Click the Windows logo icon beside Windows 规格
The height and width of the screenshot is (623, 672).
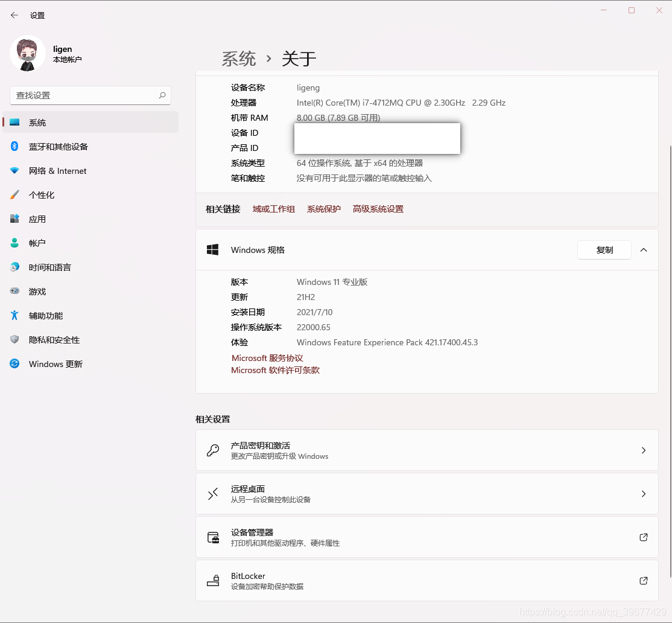pos(212,249)
